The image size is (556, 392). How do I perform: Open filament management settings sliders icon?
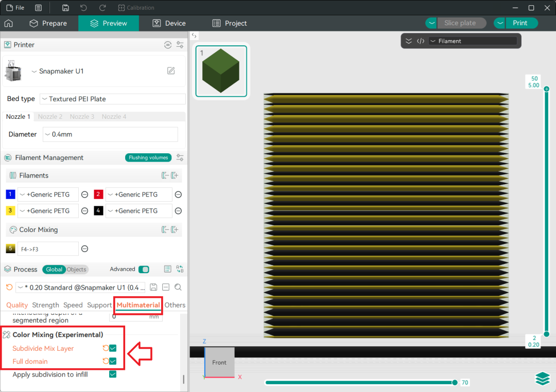180,158
